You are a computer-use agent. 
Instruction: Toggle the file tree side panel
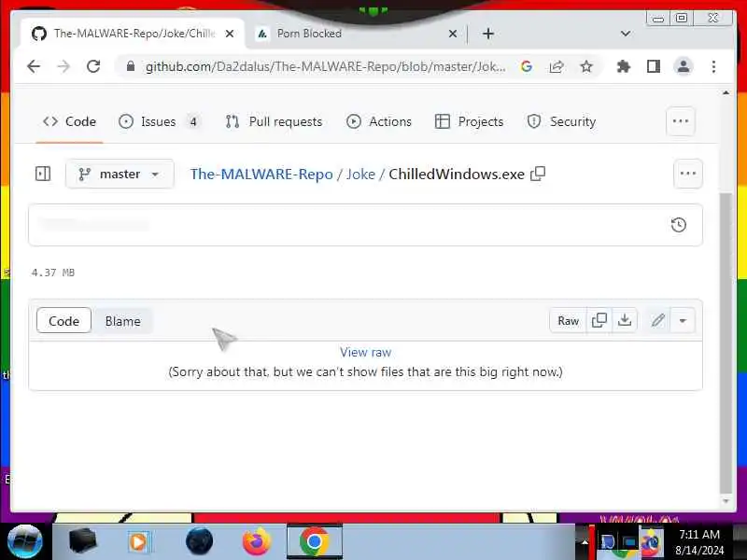[43, 174]
